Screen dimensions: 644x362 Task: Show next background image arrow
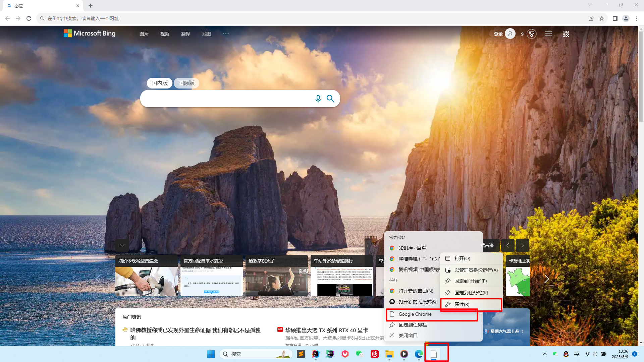pyautogui.click(x=523, y=245)
